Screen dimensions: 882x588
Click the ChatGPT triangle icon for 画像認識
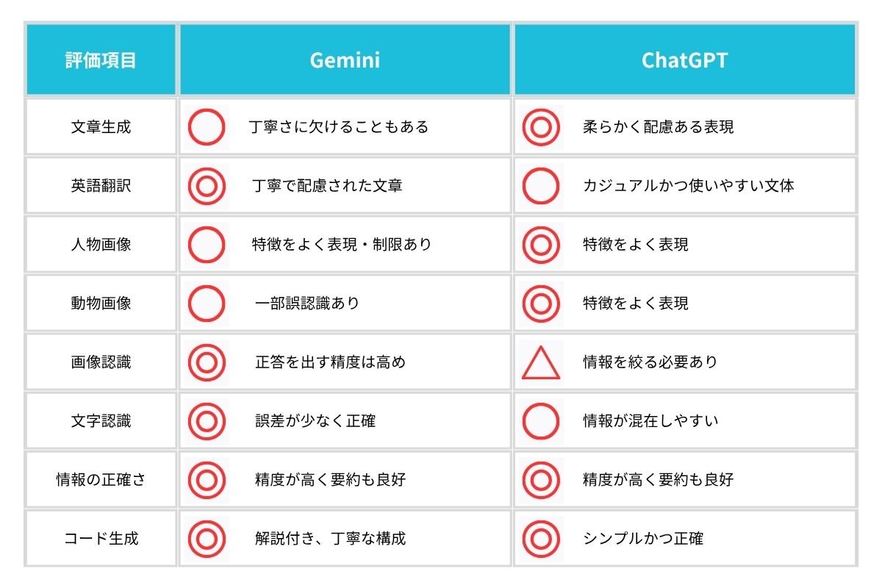pyautogui.click(x=541, y=362)
